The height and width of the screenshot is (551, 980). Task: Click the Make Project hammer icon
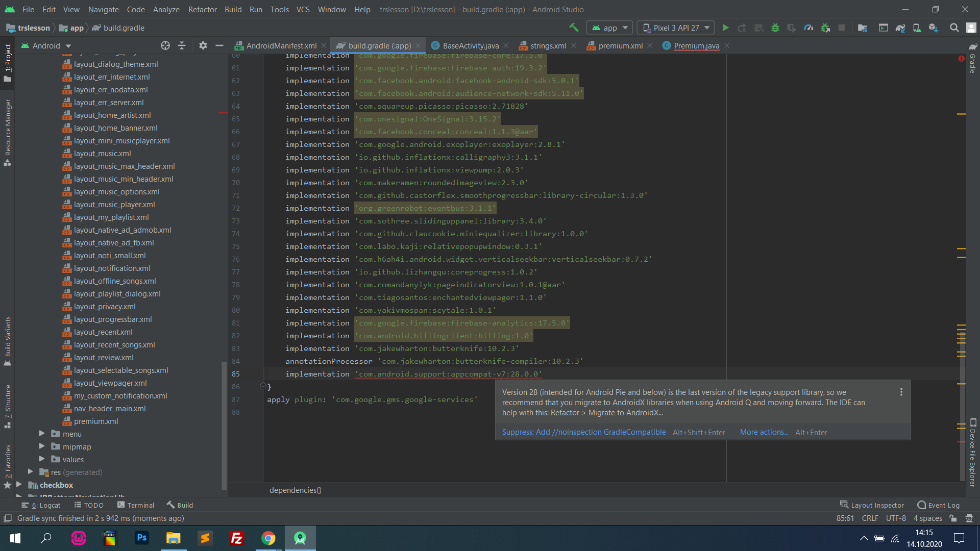point(574,28)
